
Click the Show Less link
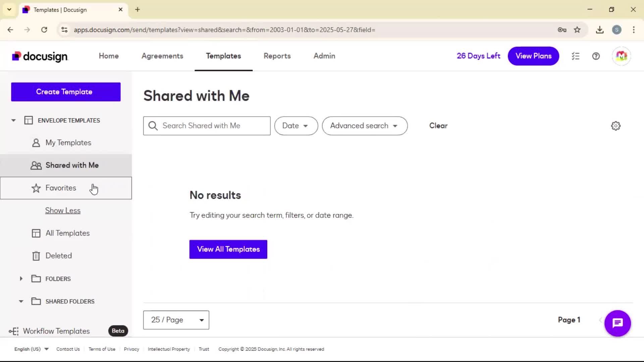[x=63, y=210]
